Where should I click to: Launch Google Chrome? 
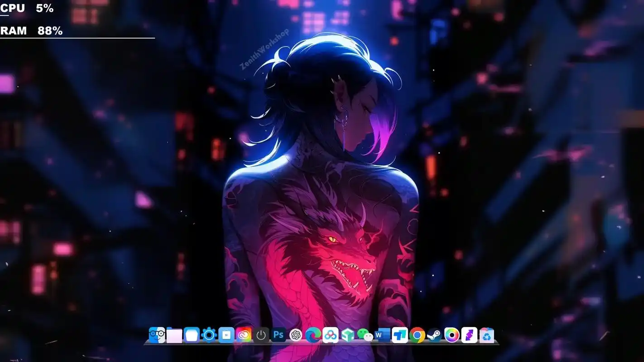pyautogui.click(x=417, y=335)
